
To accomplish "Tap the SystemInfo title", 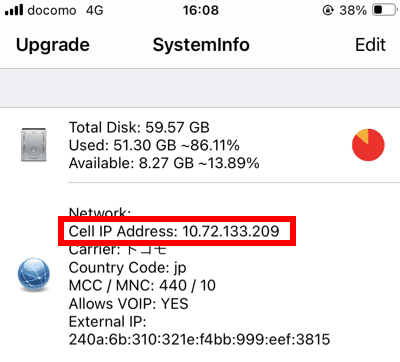I will [x=201, y=45].
